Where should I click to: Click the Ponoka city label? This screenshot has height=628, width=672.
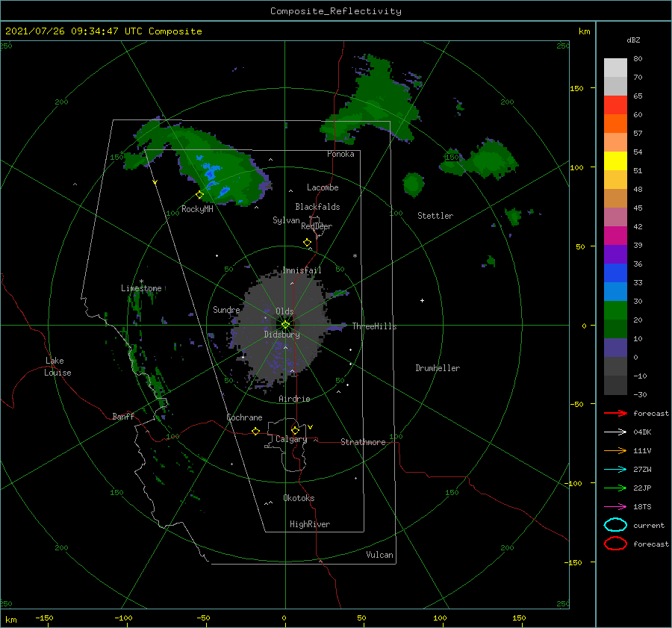tap(340, 154)
